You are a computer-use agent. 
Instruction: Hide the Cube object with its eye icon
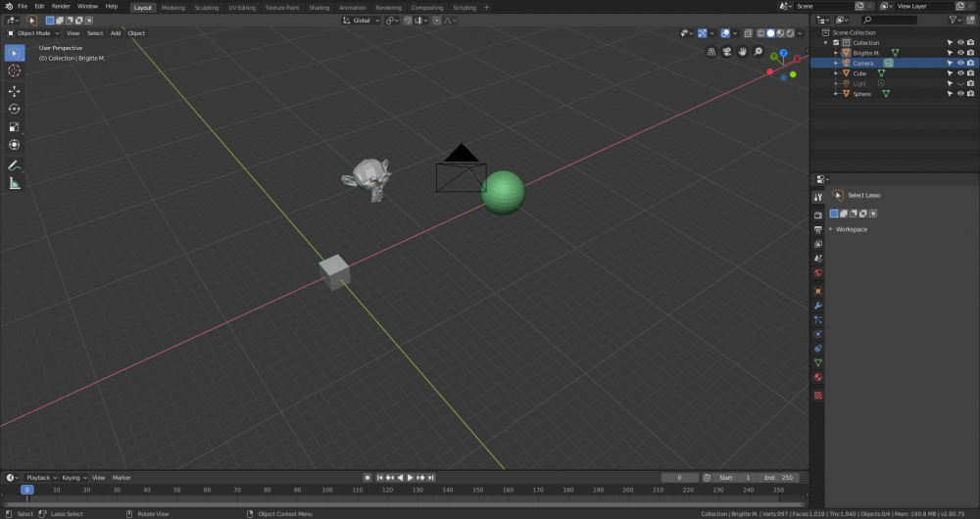pos(960,73)
